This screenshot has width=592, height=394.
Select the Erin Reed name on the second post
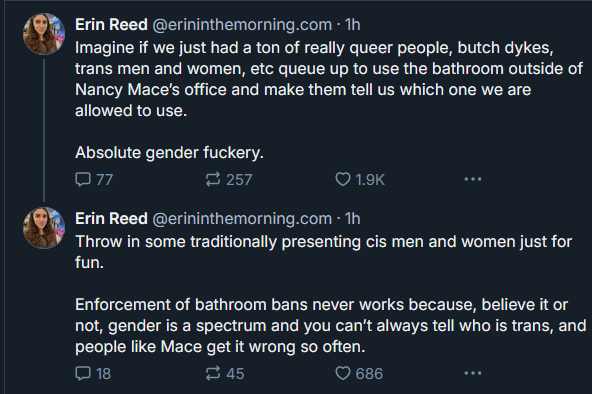pyautogui.click(x=111, y=219)
